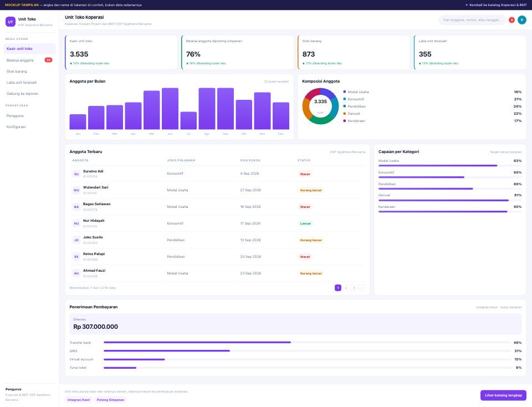Click the date 4 Sep 2026
The width and height of the screenshot is (532, 407).
(249, 174)
